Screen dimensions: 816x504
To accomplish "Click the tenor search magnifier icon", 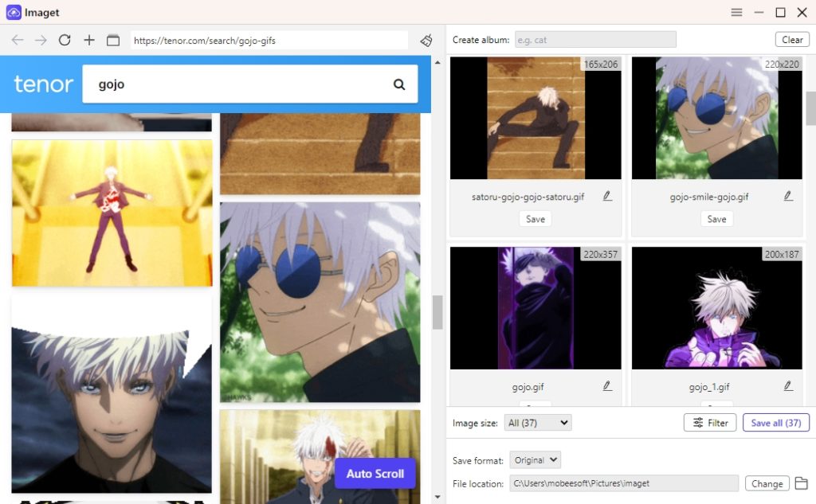I will point(399,84).
